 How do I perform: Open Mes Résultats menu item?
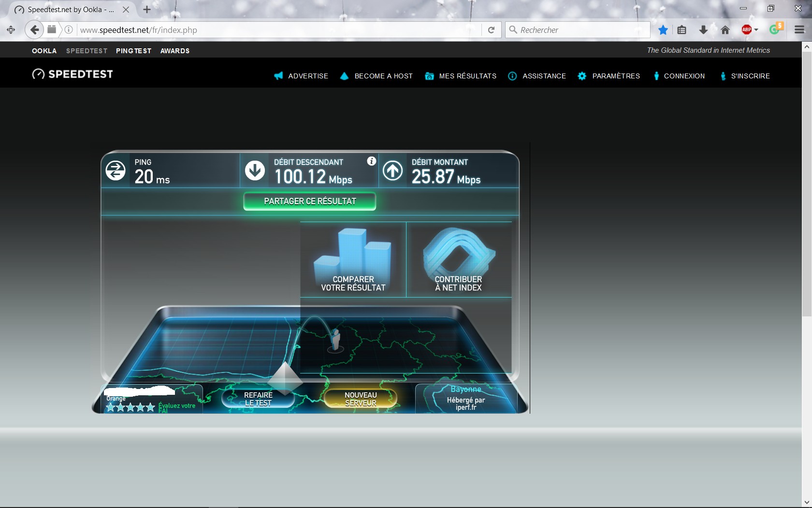pyautogui.click(x=461, y=76)
